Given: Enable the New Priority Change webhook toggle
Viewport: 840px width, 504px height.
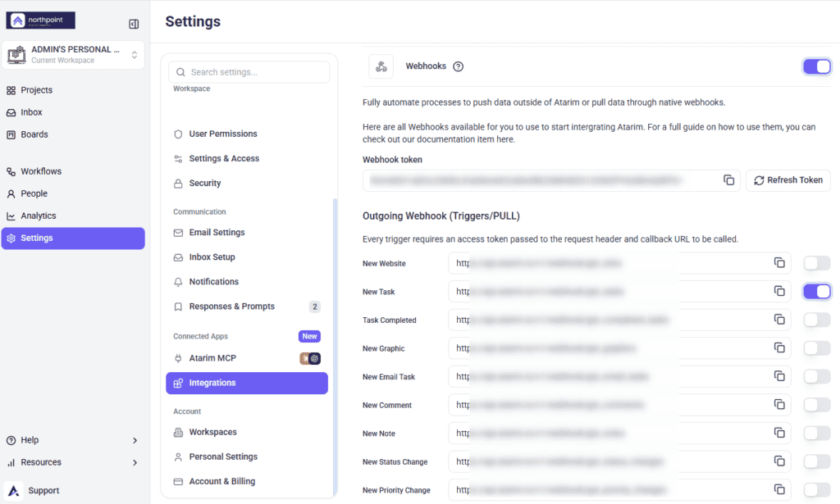Looking at the screenshot, I should 816,490.
